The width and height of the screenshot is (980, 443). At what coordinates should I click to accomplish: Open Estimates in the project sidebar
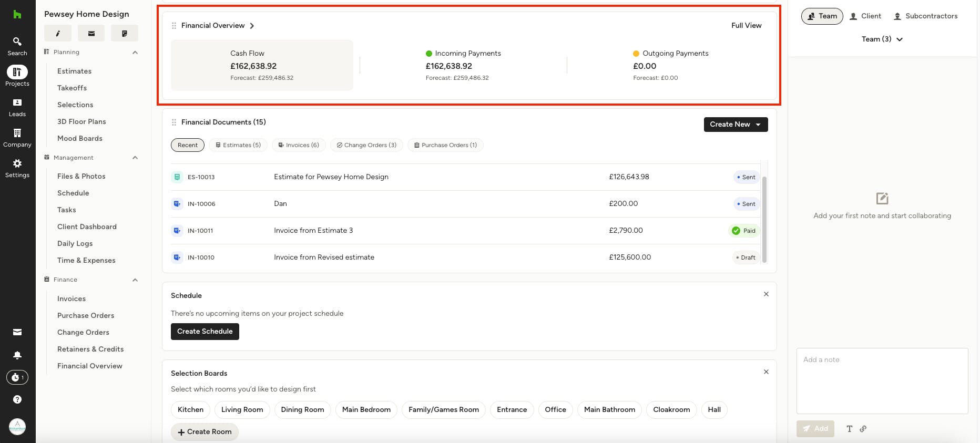pos(74,71)
